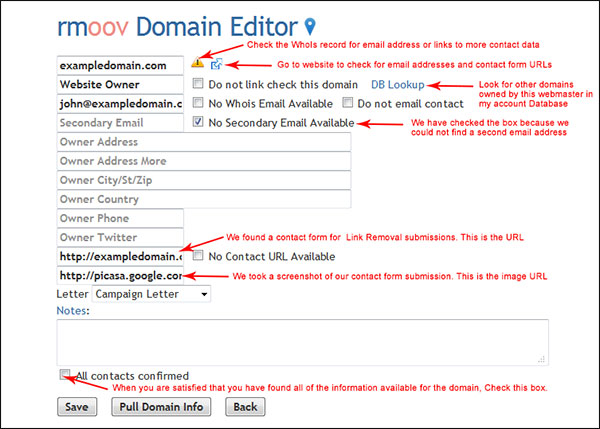Image resolution: width=600 pixels, height=429 pixels.
Task: Grab the Notes textarea resize handle
Action: coord(541,359)
